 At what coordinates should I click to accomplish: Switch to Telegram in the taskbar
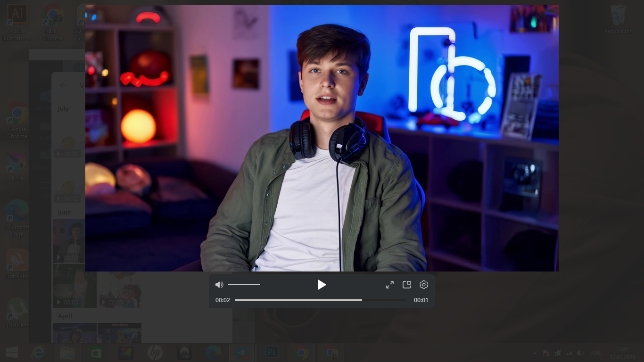point(242,353)
